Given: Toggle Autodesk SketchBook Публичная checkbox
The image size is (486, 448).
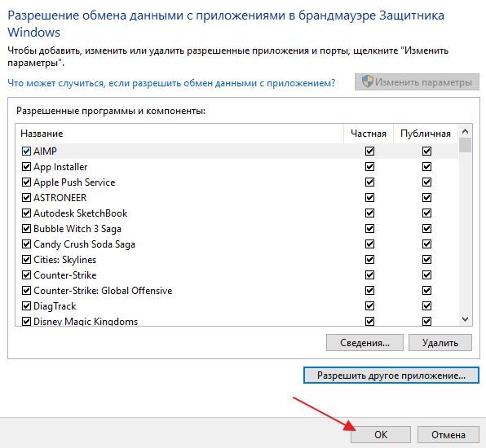Looking at the screenshot, I should pyautogui.click(x=426, y=213).
